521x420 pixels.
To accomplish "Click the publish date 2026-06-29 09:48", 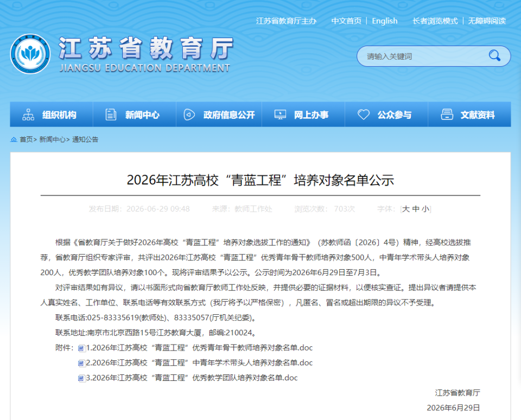I will (x=158, y=209).
